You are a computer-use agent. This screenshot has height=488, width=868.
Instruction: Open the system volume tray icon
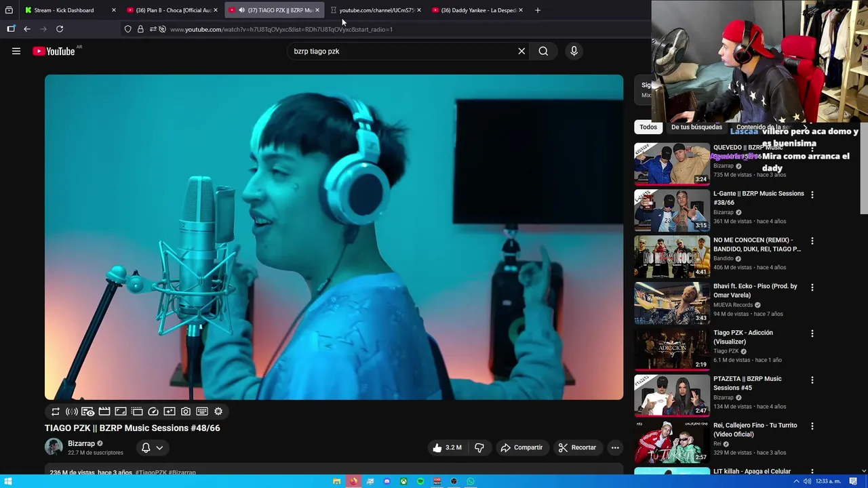click(x=807, y=481)
